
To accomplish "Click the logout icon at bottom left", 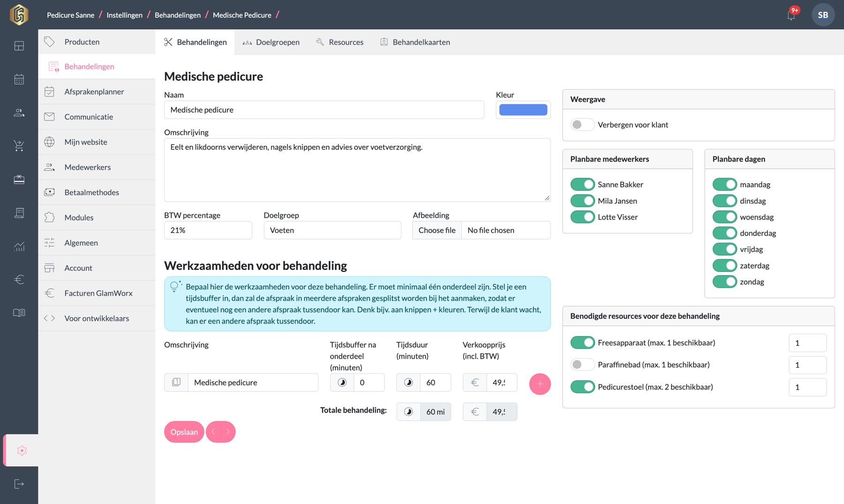I will point(19,484).
